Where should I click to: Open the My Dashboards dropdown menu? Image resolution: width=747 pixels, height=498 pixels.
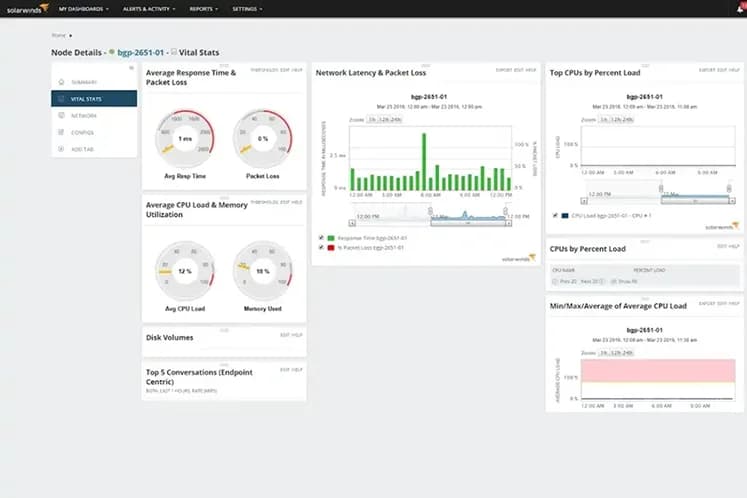click(x=84, y=9)
